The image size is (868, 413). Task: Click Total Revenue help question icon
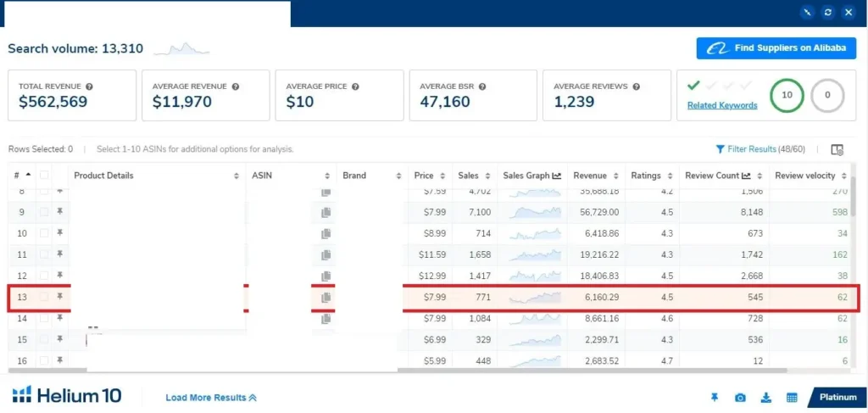coord(89,87)
